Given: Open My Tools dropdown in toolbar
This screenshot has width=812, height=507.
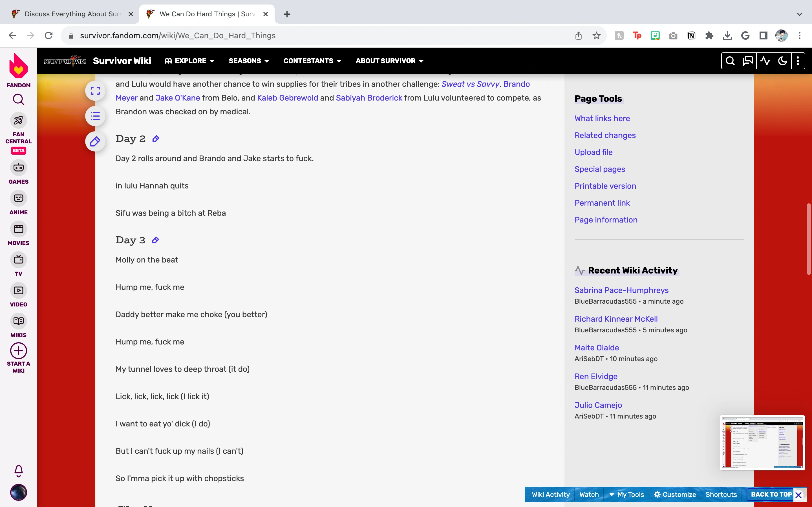Looking at the screenshot, I should pos(626,495).
